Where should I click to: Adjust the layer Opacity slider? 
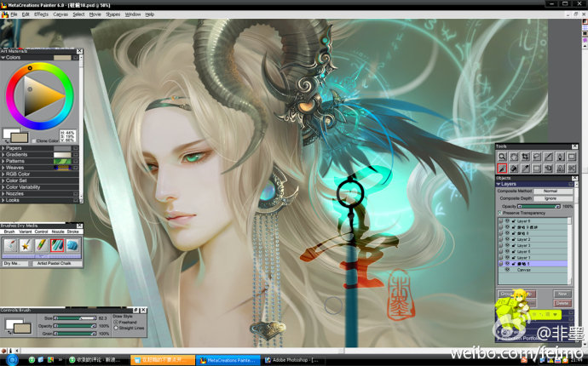point(539,207)
